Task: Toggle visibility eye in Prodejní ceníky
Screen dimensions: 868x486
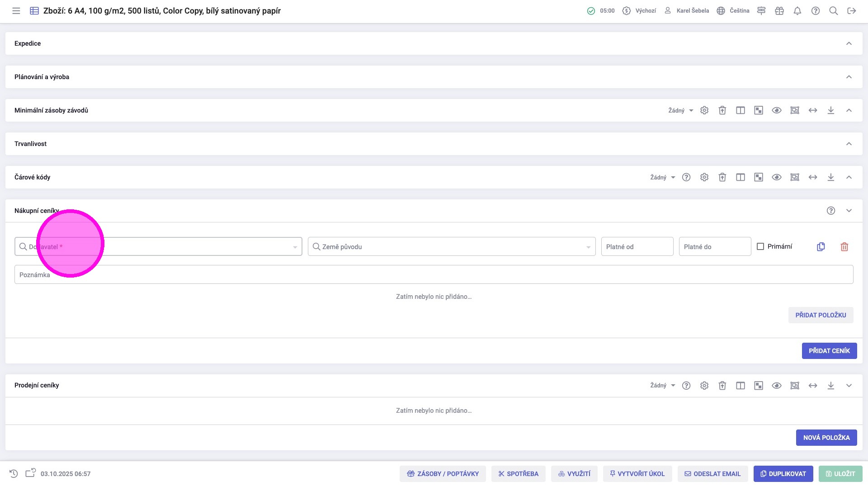Action: [x=777, y=386]
